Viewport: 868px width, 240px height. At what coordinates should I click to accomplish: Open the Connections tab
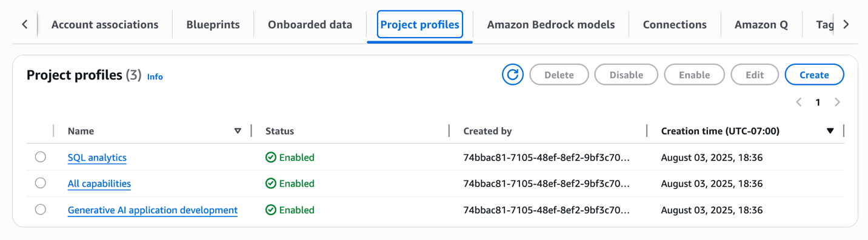click(675, 25)
